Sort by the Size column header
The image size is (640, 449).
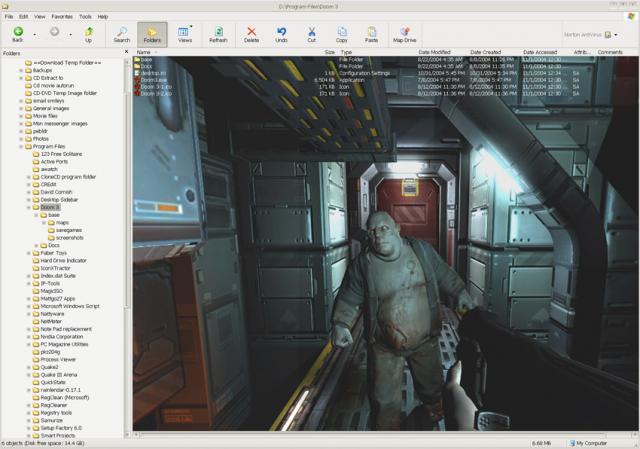pos(329,52)
